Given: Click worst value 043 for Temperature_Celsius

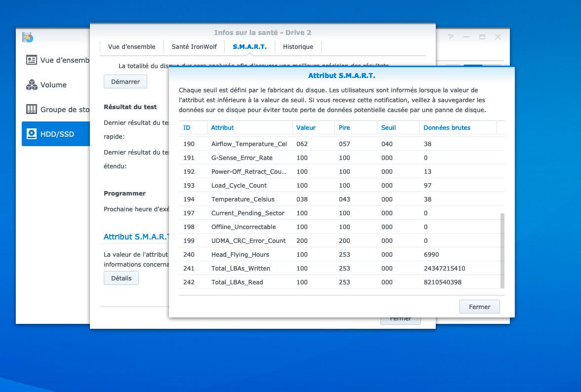Looking at the screenshot, I should click(344, 199).
